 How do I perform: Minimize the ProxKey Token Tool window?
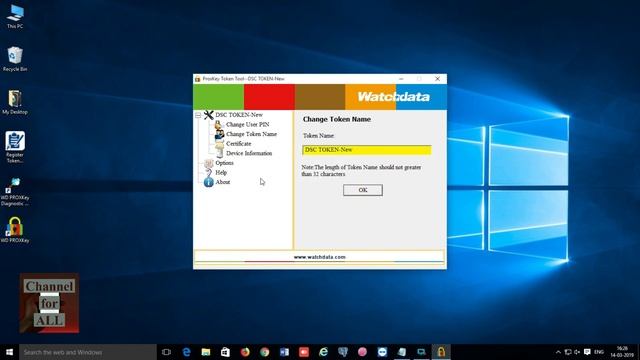coord(401,79)
